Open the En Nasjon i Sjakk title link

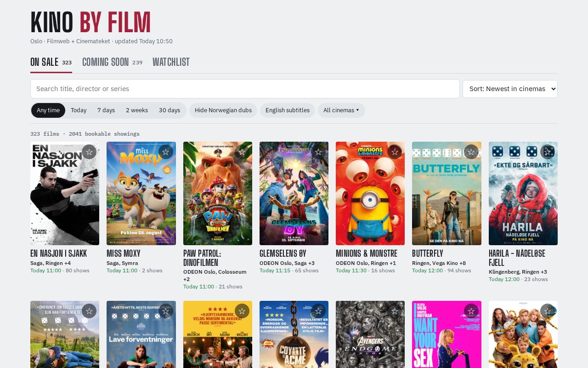click(58, 253)
